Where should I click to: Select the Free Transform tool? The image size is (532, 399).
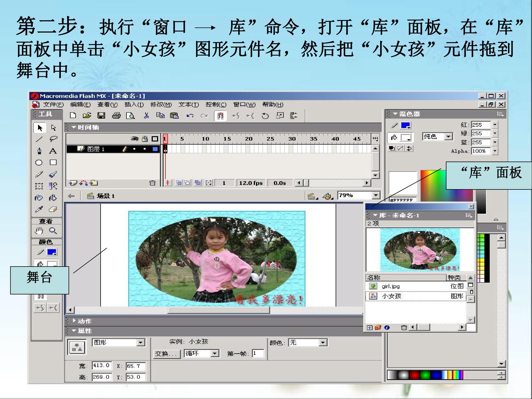point(39,186)
